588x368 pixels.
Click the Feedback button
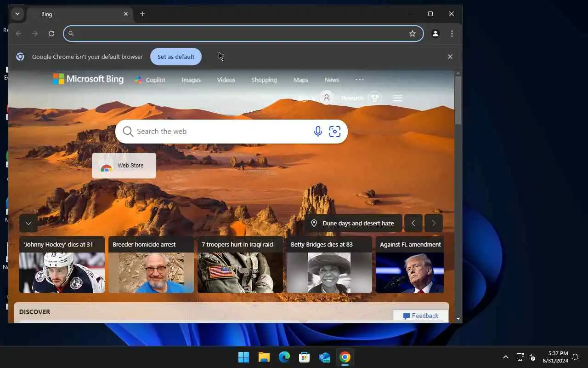(421, 316)
